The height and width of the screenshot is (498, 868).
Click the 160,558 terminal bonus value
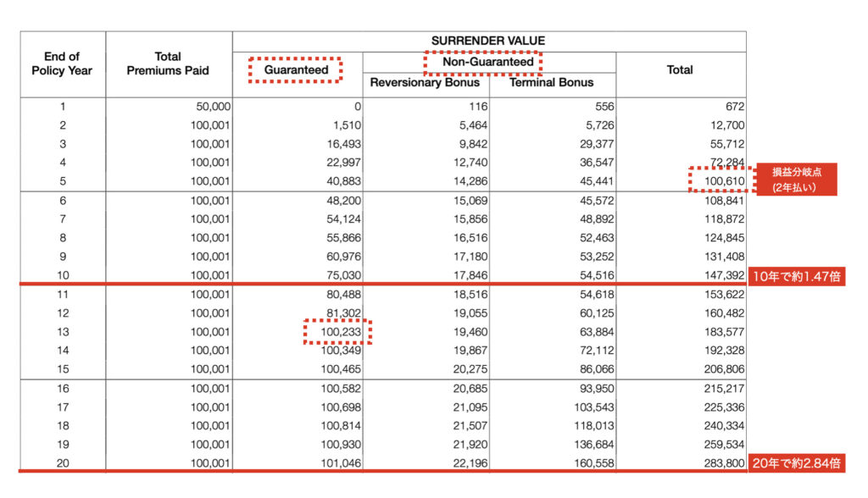[x=592, y=463]
